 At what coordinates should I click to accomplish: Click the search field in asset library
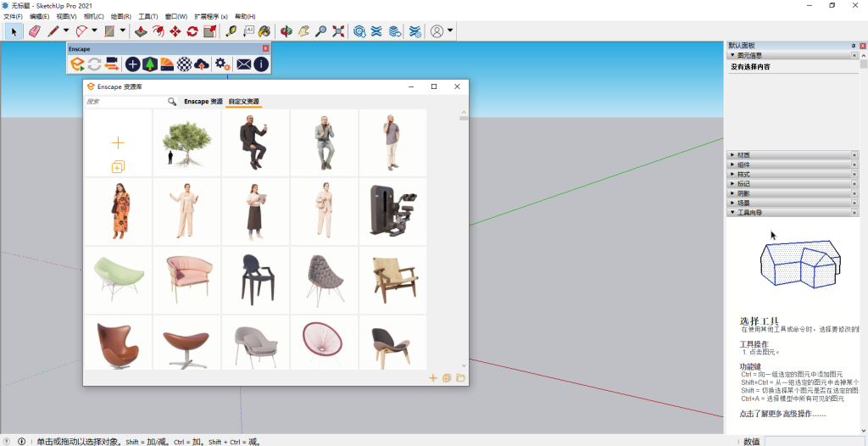(x=125, y=101)
